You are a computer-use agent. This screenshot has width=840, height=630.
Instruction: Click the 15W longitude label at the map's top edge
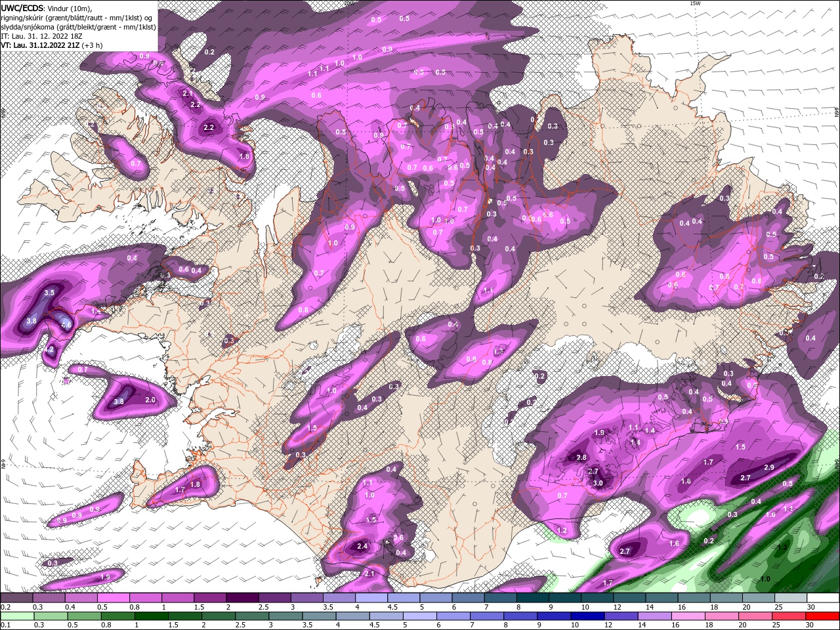(x=695, y=3)
